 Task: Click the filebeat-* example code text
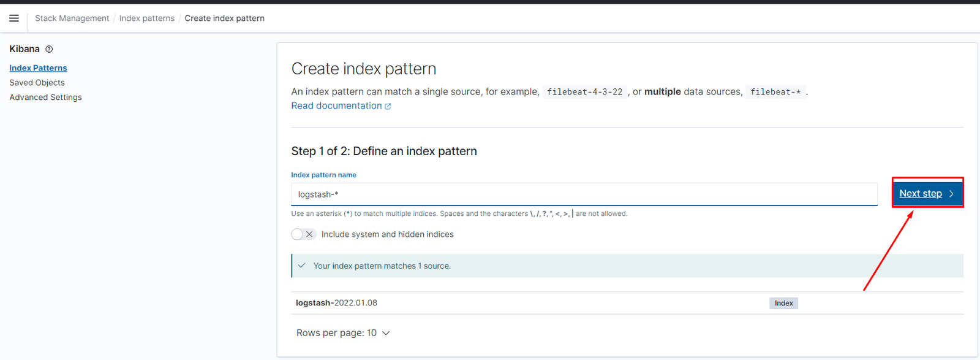coord(775,92)
